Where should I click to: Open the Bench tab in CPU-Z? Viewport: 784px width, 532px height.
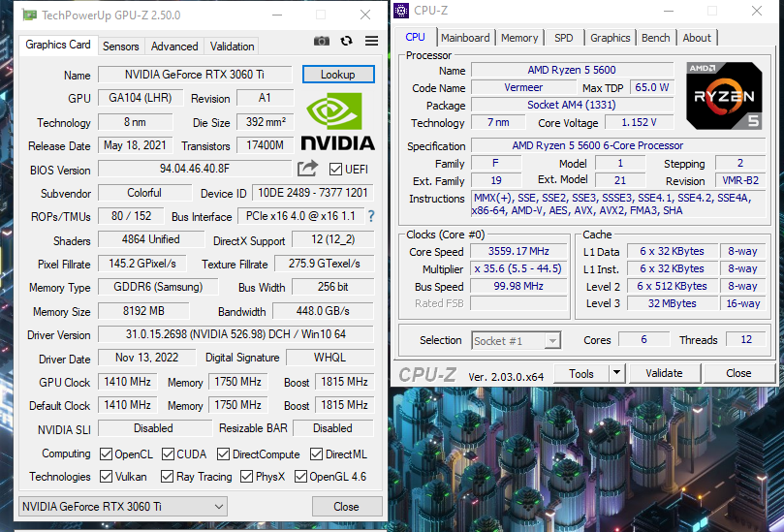[655, 38]
